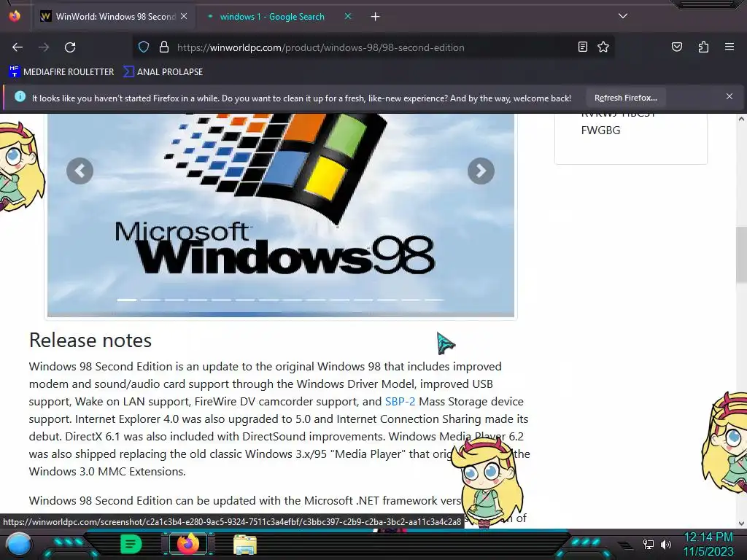
Task: Open File Explorer from taskbar
Action: coord(245,544)
